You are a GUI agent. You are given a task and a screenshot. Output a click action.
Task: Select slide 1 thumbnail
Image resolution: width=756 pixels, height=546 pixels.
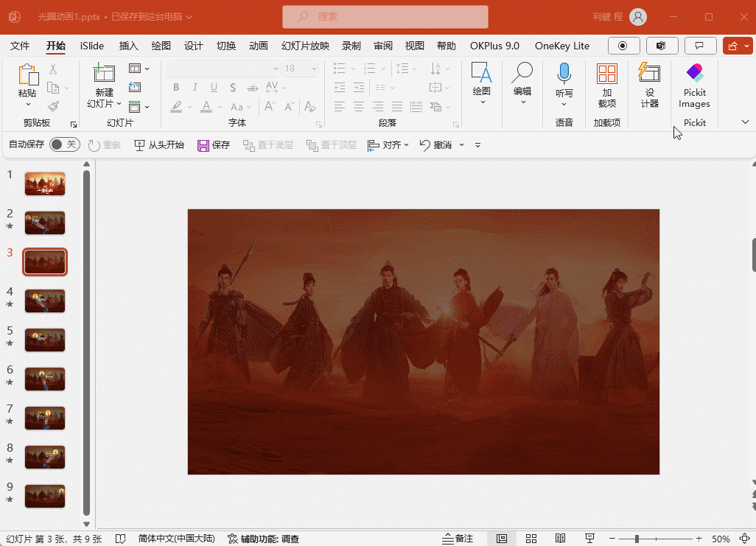45,183
